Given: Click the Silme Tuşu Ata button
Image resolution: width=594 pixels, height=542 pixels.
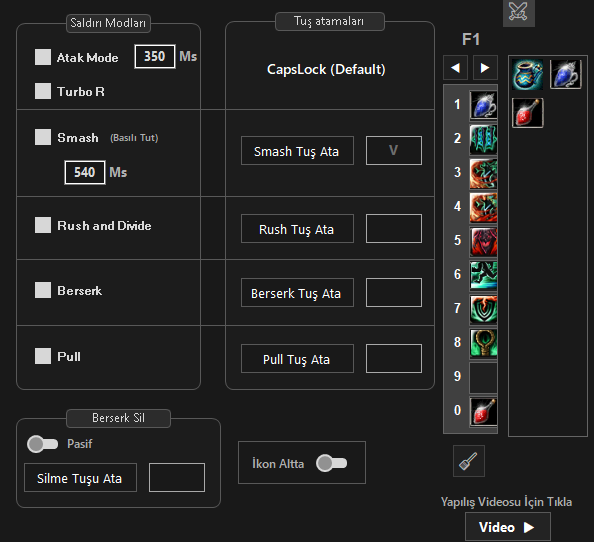Looking at the screenshot, I should pos(80,478).
